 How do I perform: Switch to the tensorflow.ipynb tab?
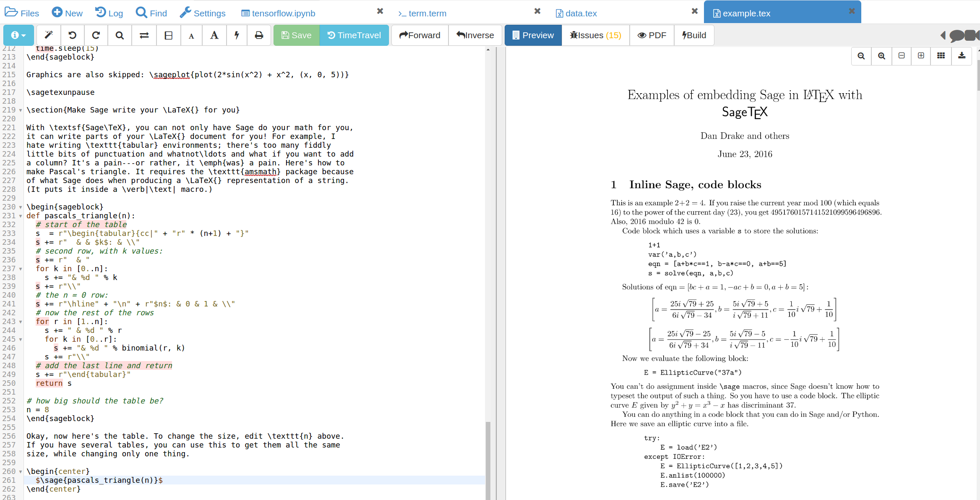pos(283,13)
